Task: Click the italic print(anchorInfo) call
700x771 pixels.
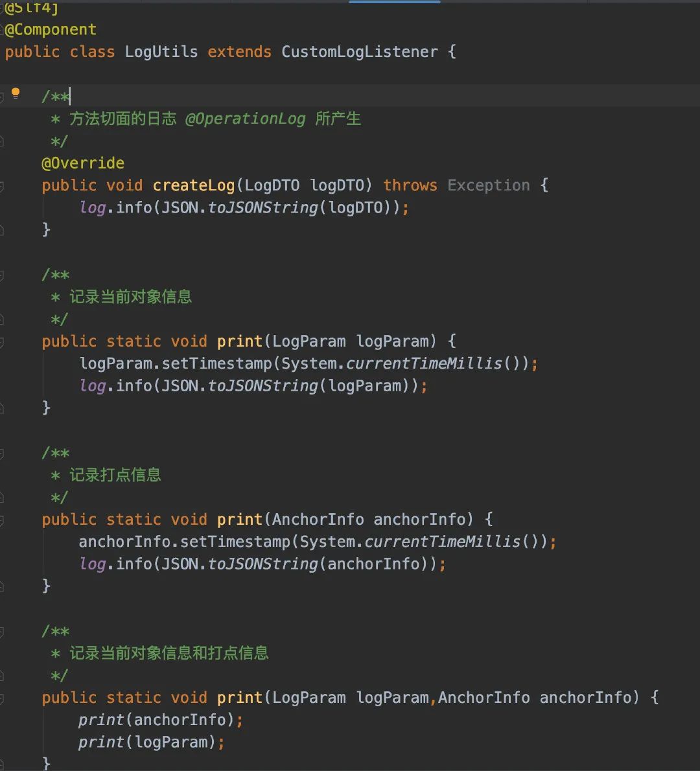Action: click(x=156, y=720)
